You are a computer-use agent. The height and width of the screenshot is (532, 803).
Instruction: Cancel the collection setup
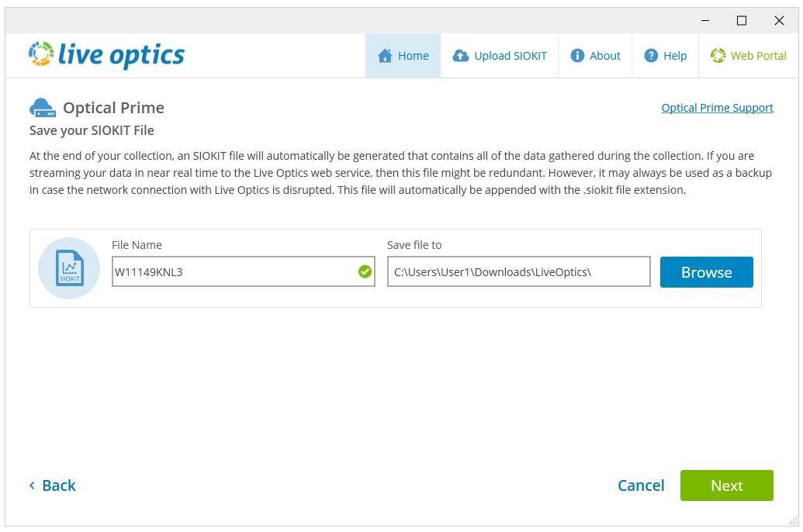click(x=641, y=485)
